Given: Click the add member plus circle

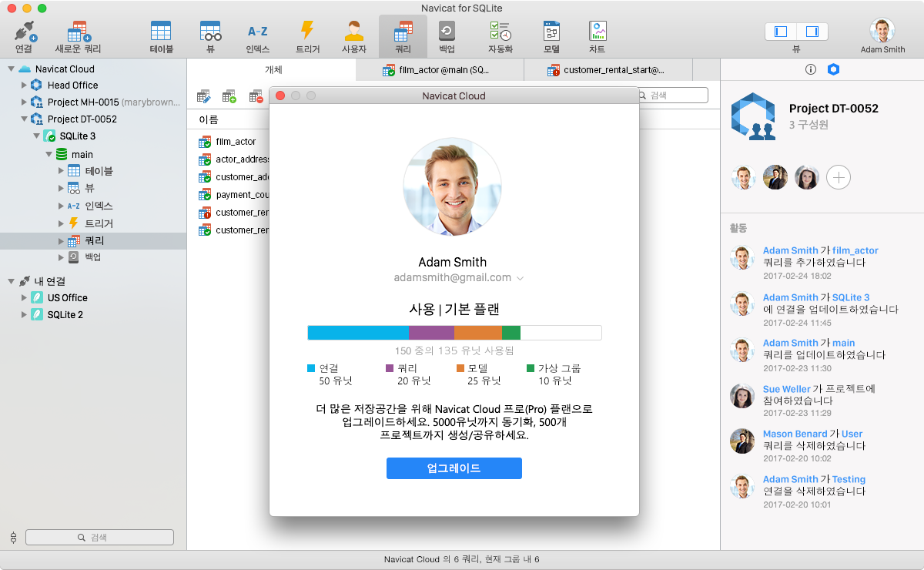Looking at the screenshot, I should pos(838,177).
